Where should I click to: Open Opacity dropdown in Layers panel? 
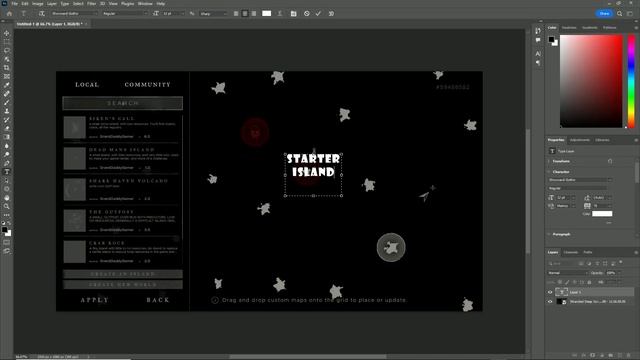click(x=620, y=273)
